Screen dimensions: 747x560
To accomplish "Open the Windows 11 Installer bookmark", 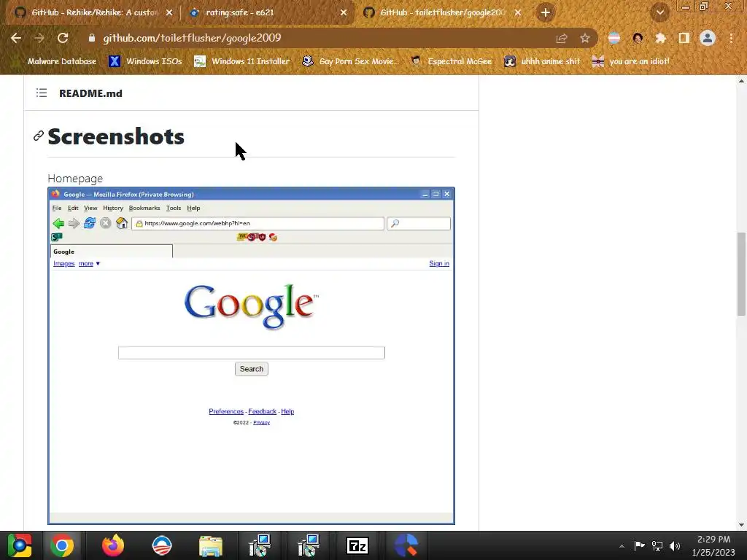I will pyautogui.click(x=242, y=61).
